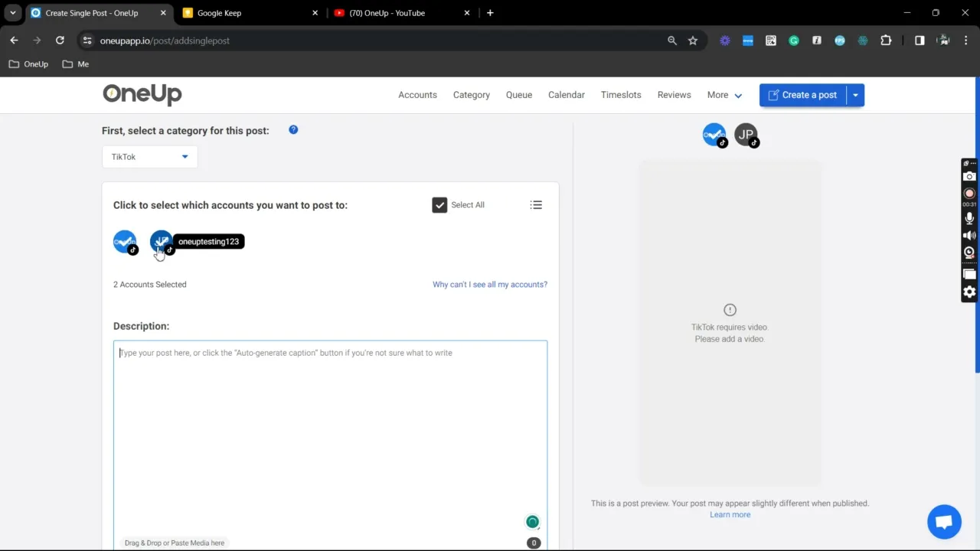
Task: Open the tab search dropdown arrow
Action: coord(13,13)
